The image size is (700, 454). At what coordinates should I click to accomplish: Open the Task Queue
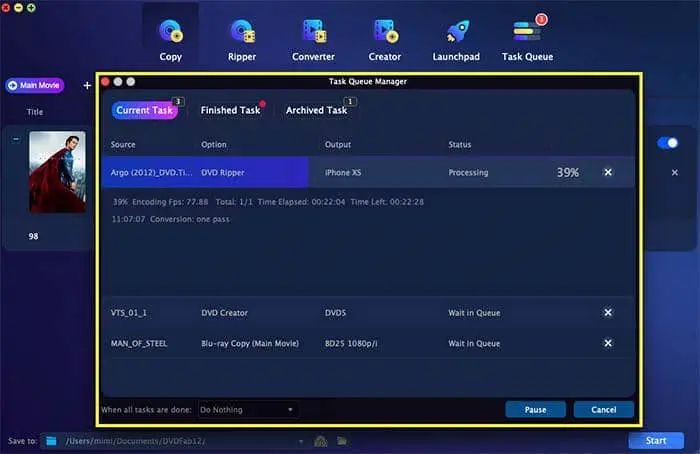click(527, 40)
